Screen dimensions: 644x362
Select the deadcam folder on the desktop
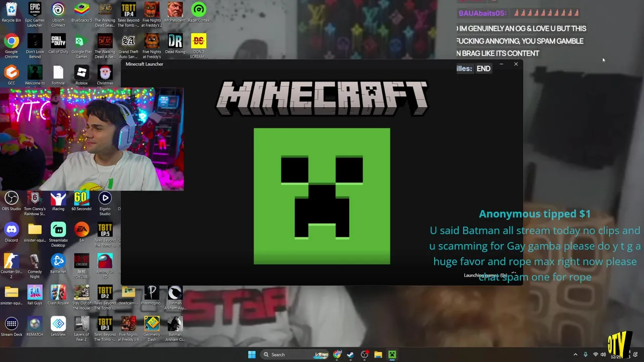[128, 296]
